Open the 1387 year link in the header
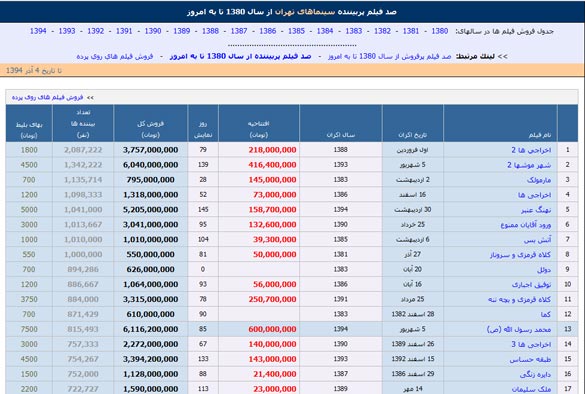Viewport: 585px width, 394px height. coord(239,31)
